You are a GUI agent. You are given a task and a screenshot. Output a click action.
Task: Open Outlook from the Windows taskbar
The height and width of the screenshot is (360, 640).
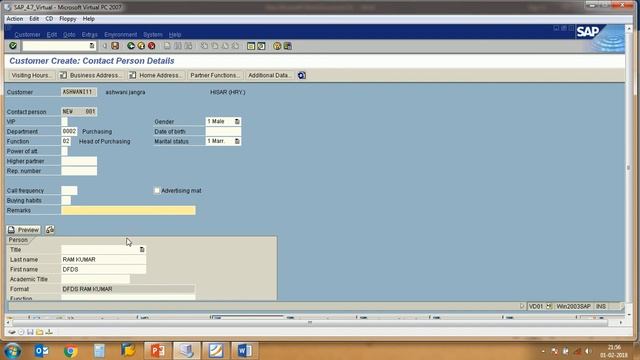click(x=41, y=351)
